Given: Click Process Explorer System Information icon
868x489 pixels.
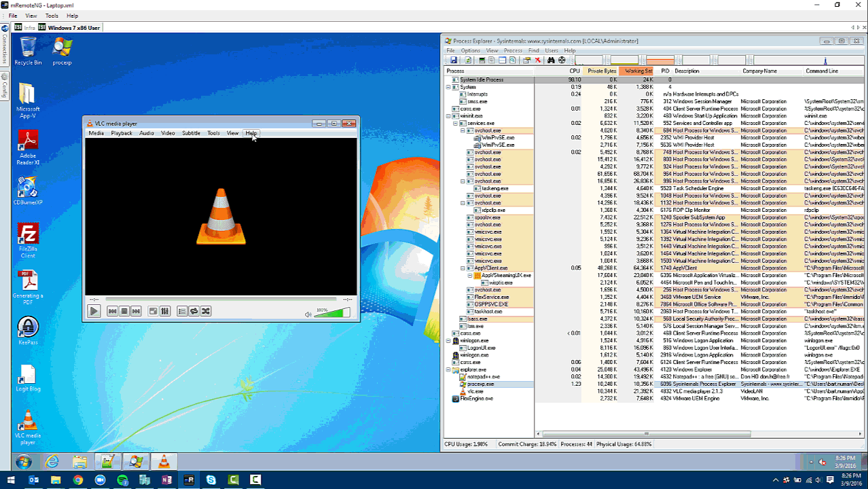Looking at the screenshot, I should (x=482, y=60).
